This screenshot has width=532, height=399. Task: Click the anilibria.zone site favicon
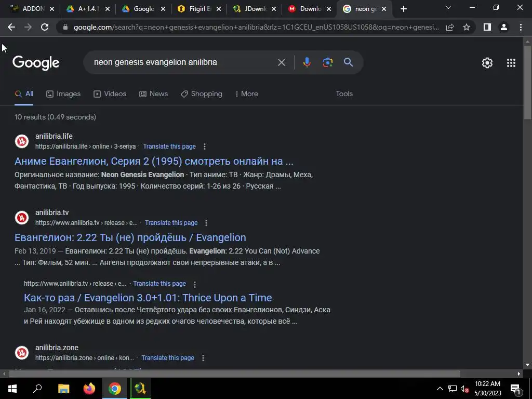tap(22, 353)
